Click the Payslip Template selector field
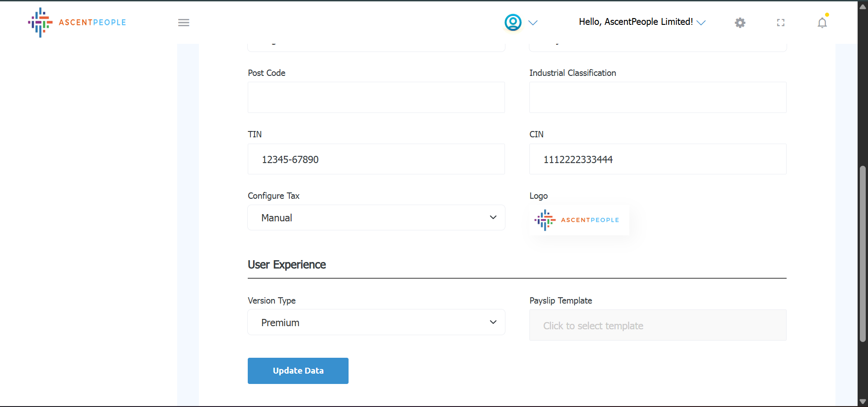The image size is (868, 407). (x=657, y=325)
